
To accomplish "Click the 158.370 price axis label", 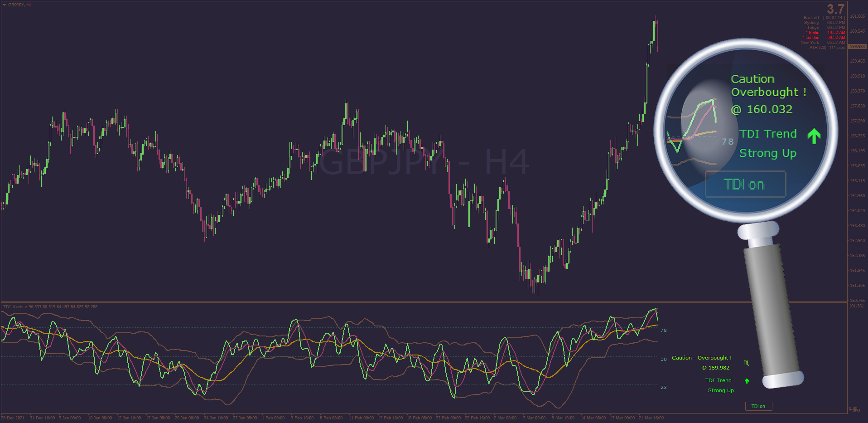I will coord(857,91).
